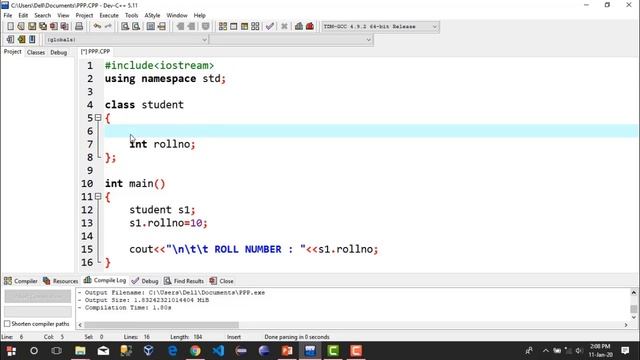Viewport: 640px width, 360px height.
Task: Click the Replace magnifier icon
Action: (x=136, y=27)
